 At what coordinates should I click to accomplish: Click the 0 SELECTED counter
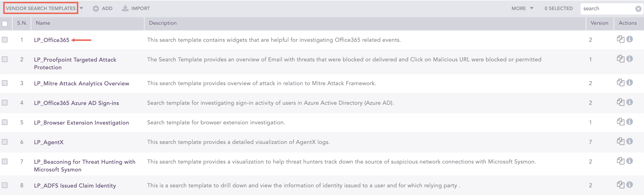tap(558, 8)
